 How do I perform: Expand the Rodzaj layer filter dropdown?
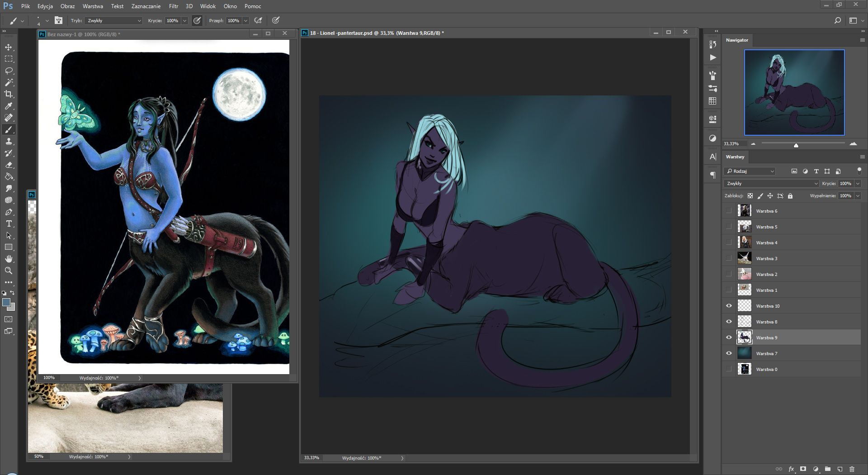point(750,171)
